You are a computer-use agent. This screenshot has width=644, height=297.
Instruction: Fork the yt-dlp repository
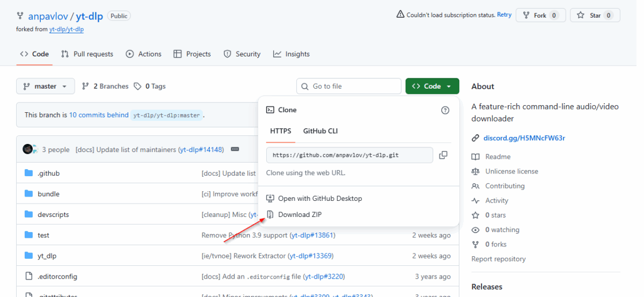pyautogui.click(x=539, y=16)
